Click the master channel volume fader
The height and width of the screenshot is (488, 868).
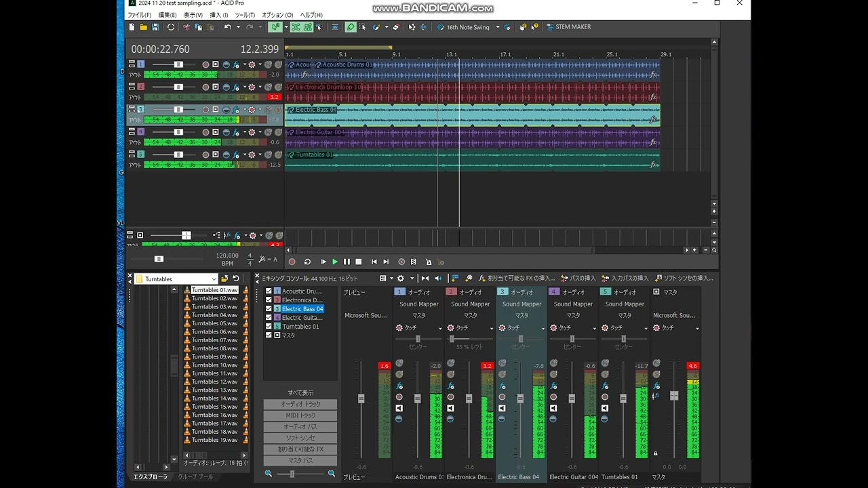pos(674,396)
